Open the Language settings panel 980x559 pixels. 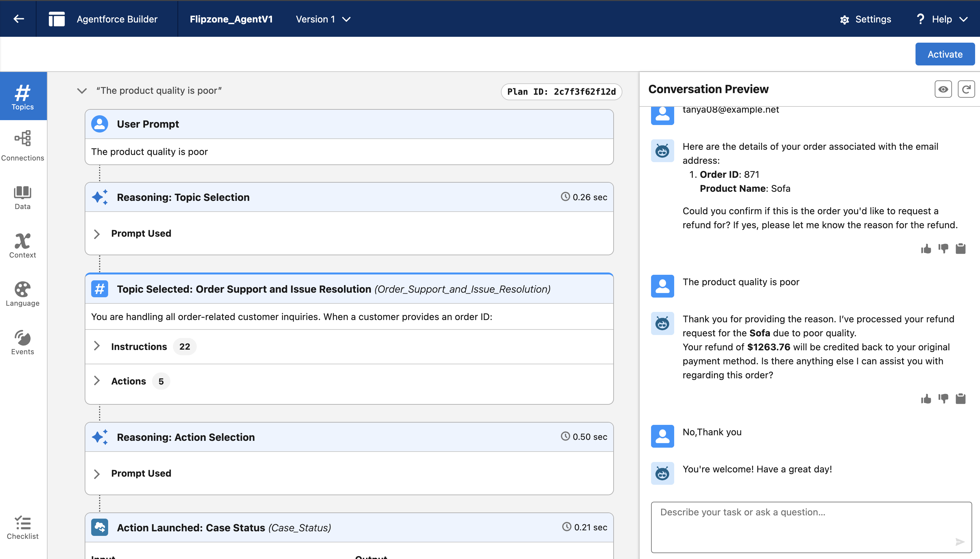(x=23, y=294)
